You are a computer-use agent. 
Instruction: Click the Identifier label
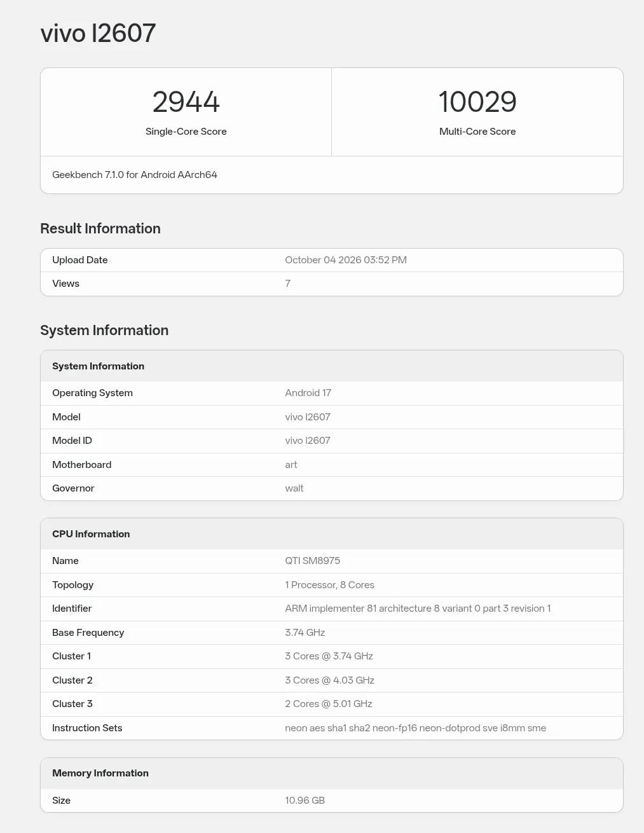pyautogui.click(x=72, y=609)
